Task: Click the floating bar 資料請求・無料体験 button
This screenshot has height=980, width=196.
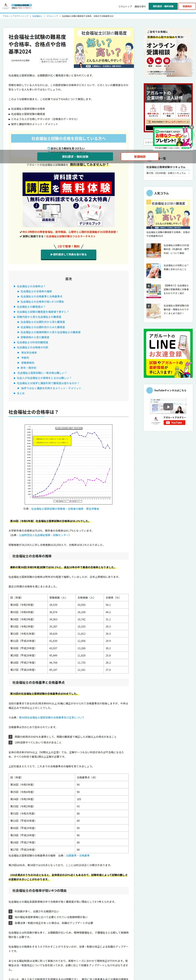Action: point(75,157)
